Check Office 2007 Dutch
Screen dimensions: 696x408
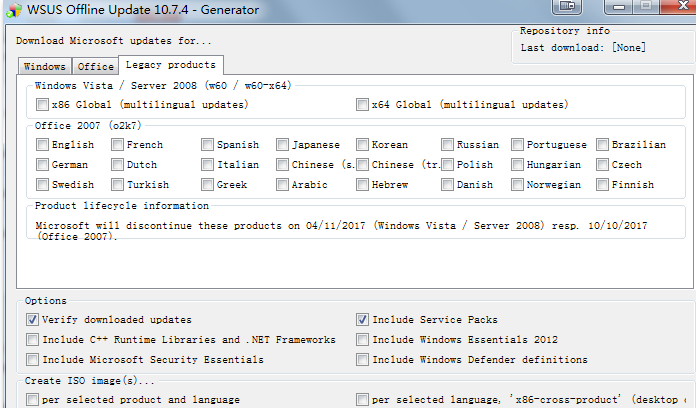coord(117,165)
